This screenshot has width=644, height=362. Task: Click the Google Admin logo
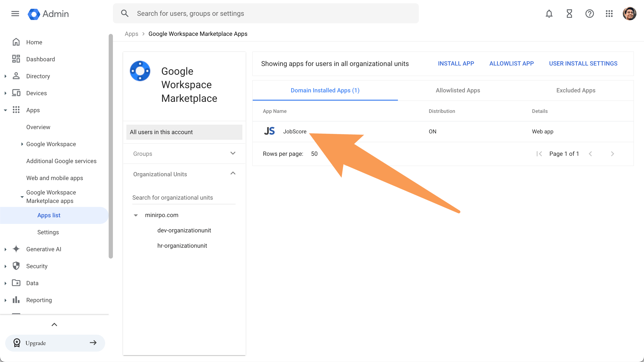48,14
